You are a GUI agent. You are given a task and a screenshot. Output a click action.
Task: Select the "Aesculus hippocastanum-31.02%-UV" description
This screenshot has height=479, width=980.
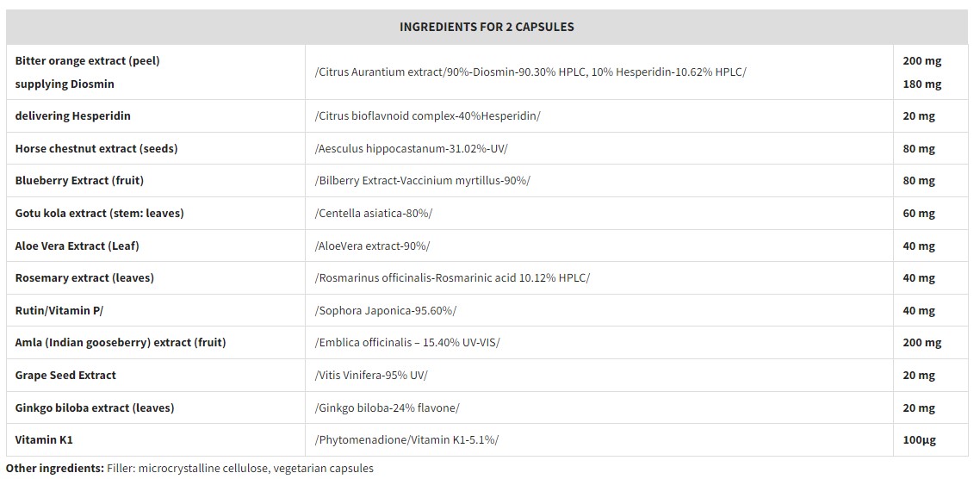coord(412,149)
